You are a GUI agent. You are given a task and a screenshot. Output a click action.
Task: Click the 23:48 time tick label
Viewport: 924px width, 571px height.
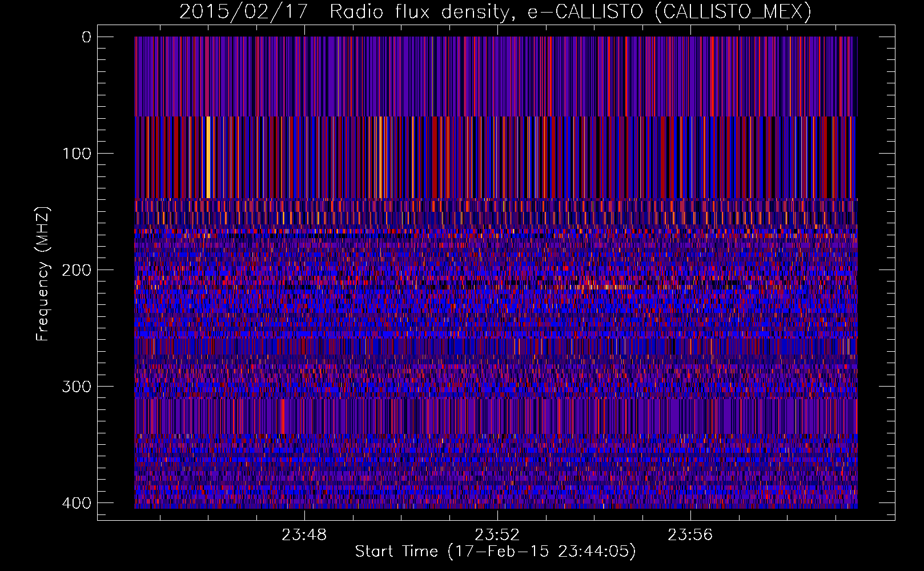pyautogui.click(x=304, y=535)
